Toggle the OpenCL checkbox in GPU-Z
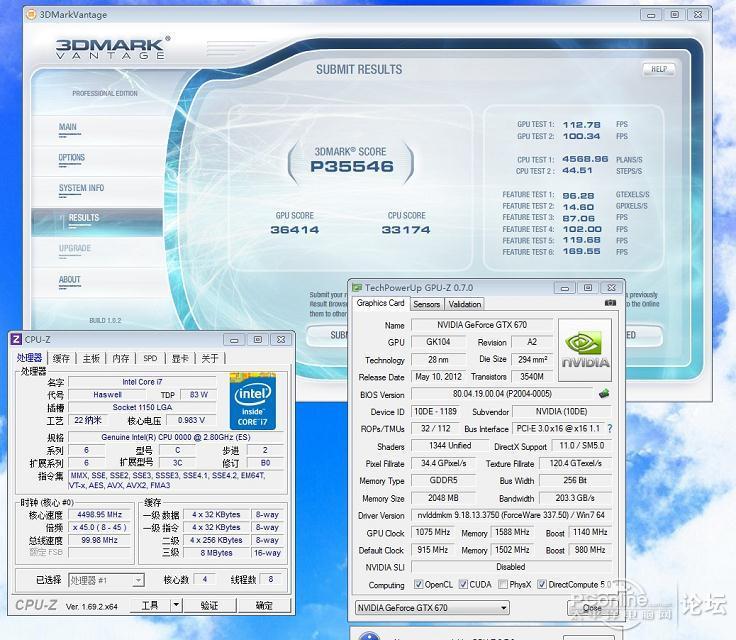Screen dimensions: 736x640 [x=418, y=584]
